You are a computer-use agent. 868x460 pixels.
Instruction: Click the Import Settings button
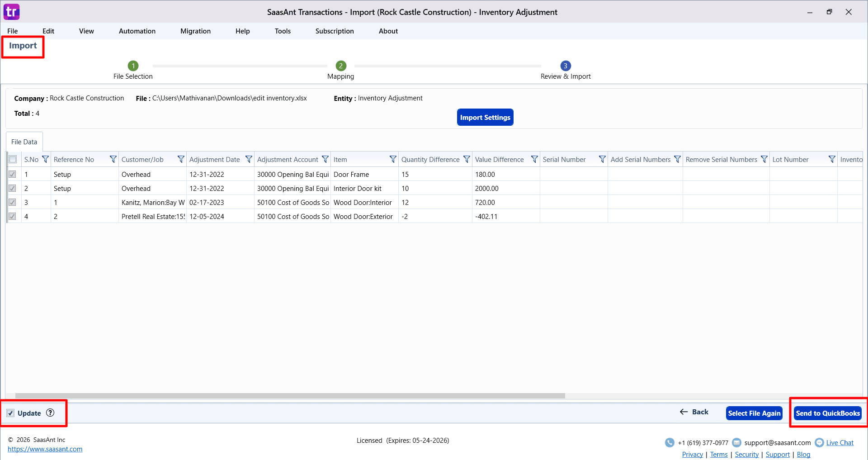point(485,117)
